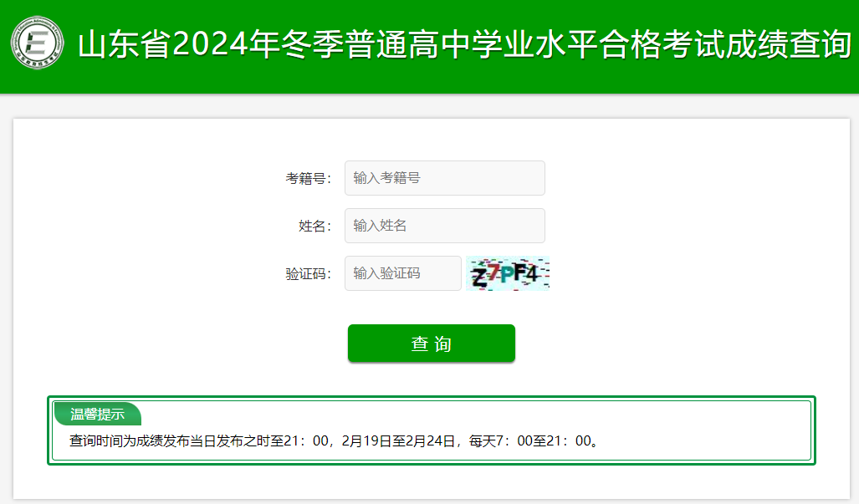
Task: Refresh the Z7PF4 captcha image
Action: point(508,273)
